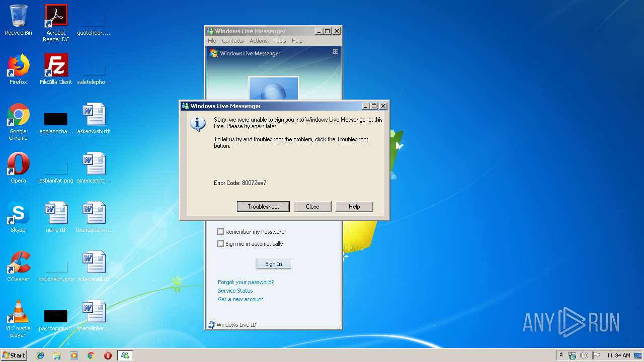Show hidden tray icons arrow
The height and width of the screenshot is (362, 644).
pos(561,355)
